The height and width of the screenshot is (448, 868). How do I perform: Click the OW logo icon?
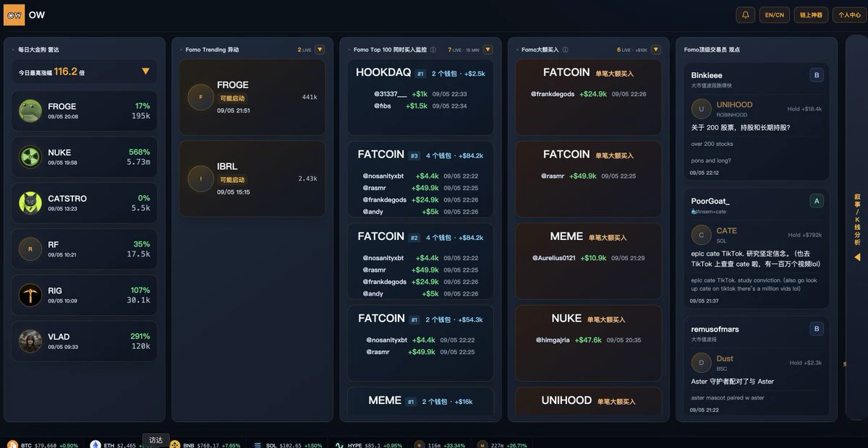click(x=14, y=14)
